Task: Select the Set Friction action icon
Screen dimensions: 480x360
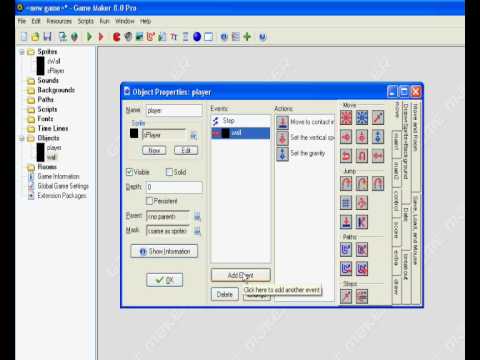Action: click(x=378, y=156)
